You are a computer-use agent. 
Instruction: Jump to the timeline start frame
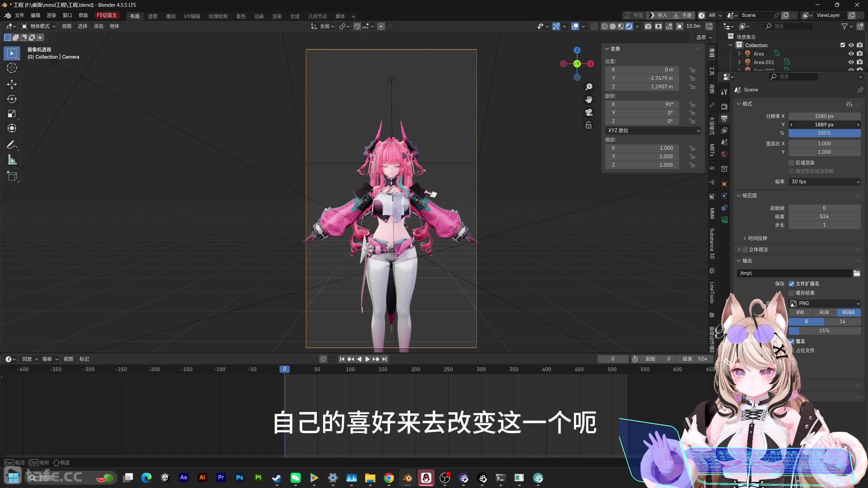[x=342, y=359]
